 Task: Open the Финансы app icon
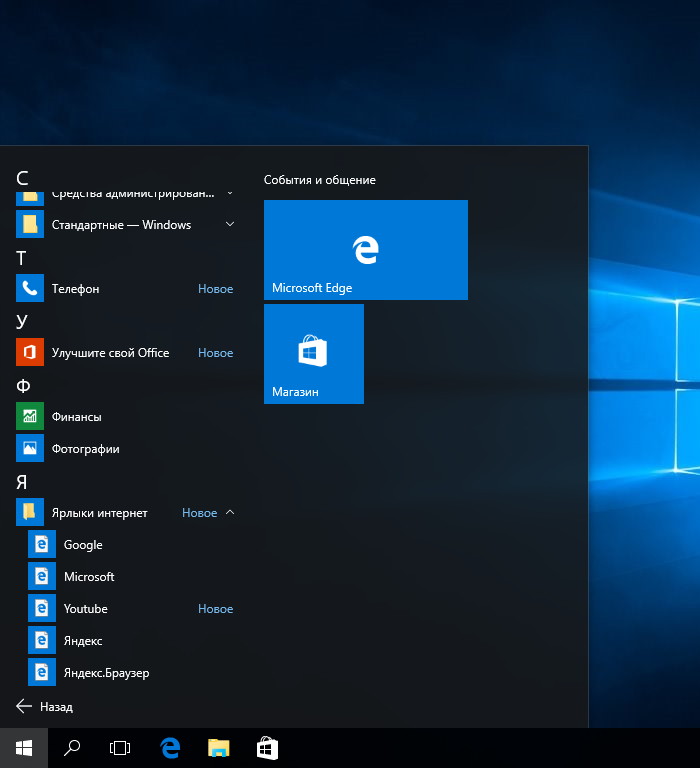[x=30, y=416]
